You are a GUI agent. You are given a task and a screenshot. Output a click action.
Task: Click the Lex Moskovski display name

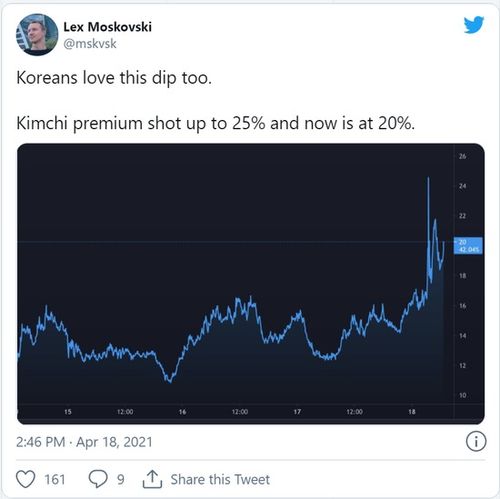(107, 27)
